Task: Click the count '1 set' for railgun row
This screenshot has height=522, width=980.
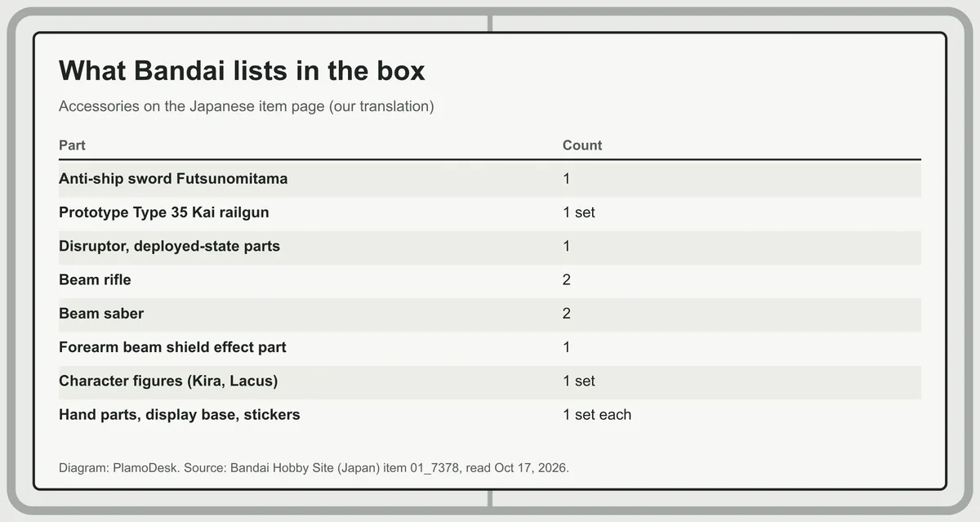Action: (x=579, y=212)
